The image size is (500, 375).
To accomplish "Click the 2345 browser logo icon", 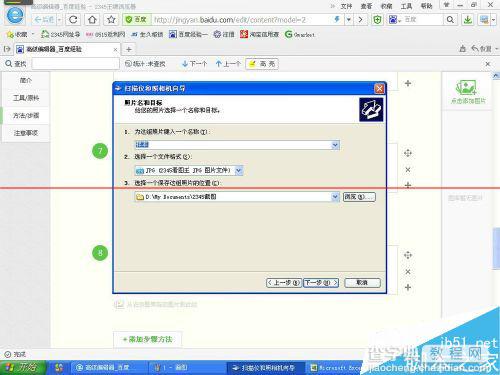I will [15, 15].
